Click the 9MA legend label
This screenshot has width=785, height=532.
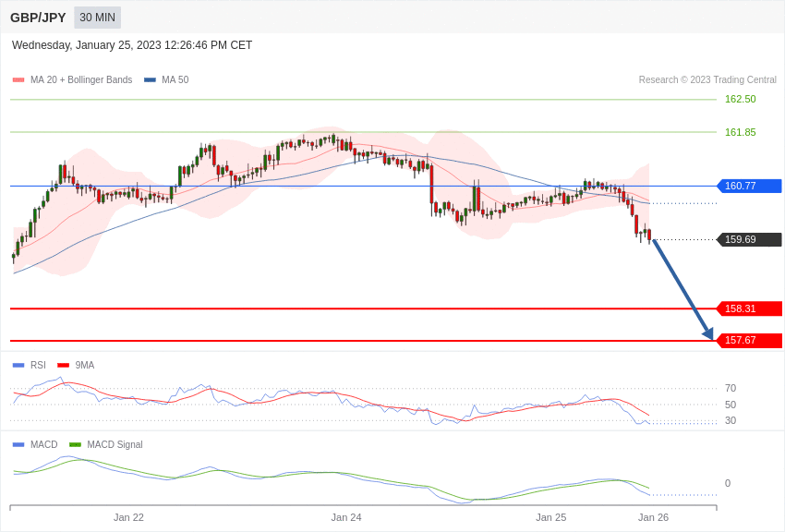click(x=85, y=366)
